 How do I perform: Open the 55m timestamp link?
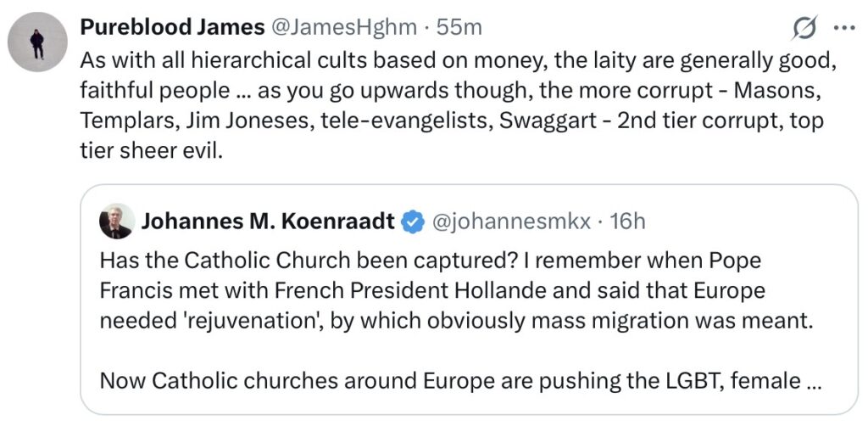click(459, 27)
